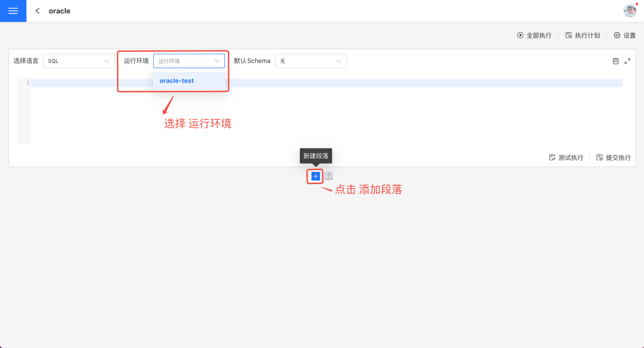The image size is (644, 348).
Task: Click the blue plus to add paragraph
Action: [x=315, y=176]
